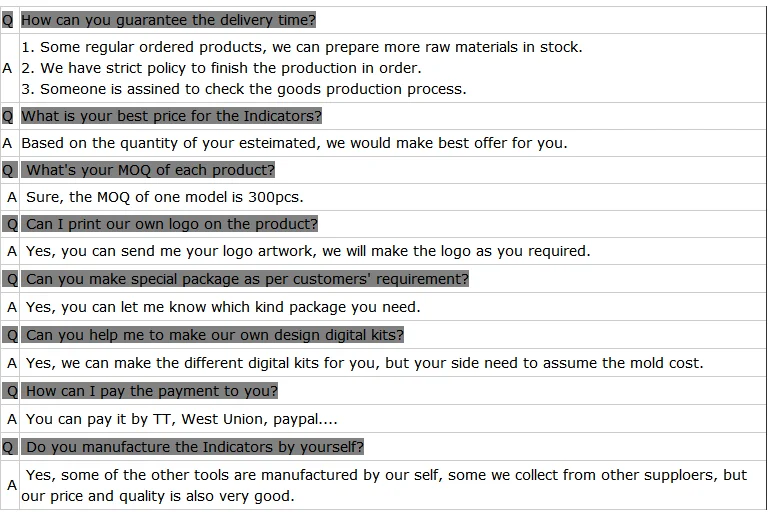Click the best price for Indicators question
The width and height of the screenshot is (775, 515).
tap(171, 116)
